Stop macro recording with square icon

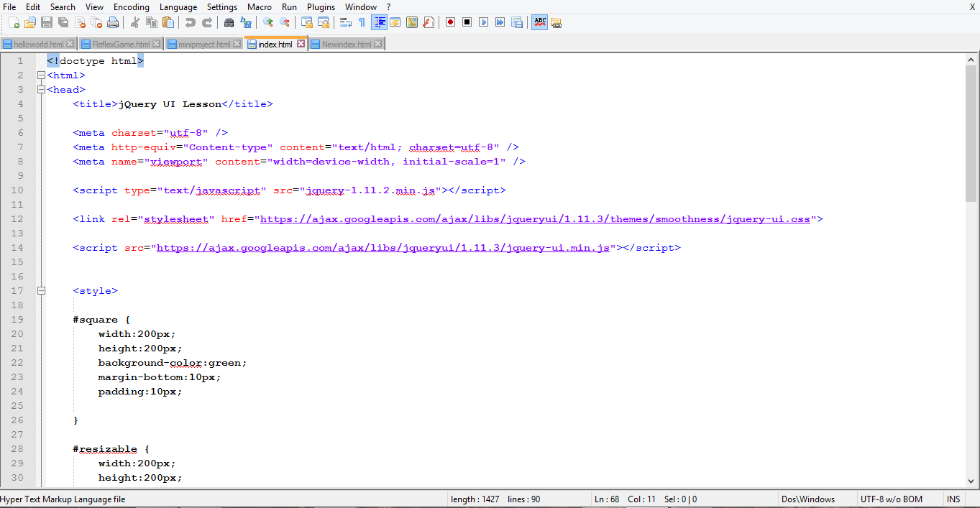pyautogui.click(x=467, y=22)
